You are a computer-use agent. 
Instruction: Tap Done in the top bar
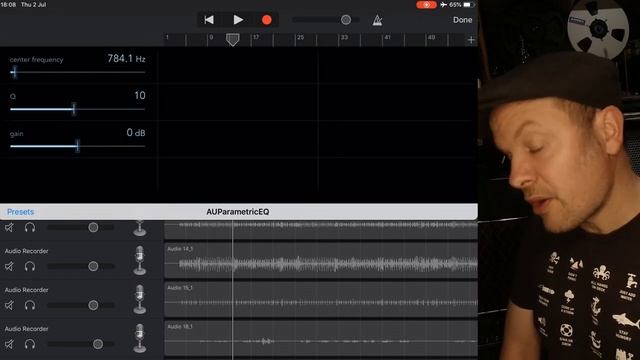462,20
